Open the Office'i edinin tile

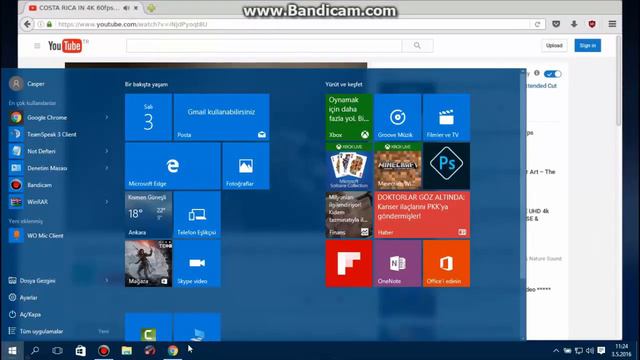click(447, 263)
